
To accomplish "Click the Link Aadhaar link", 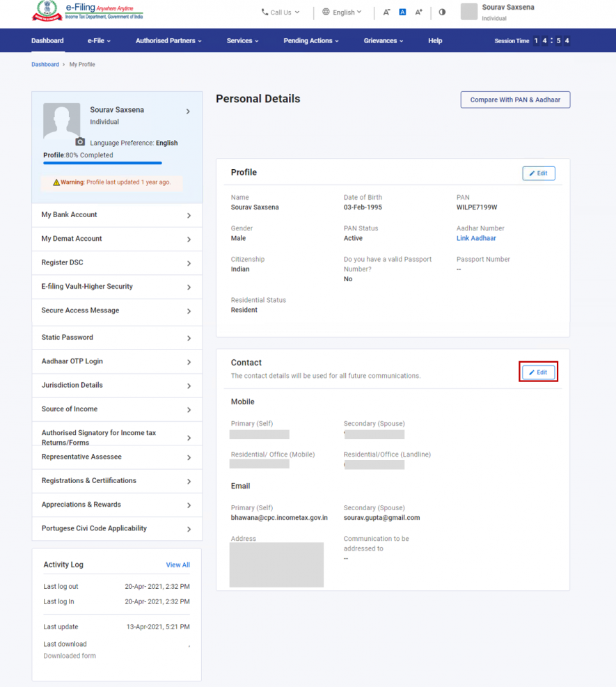I will click(x=476, y=238).
